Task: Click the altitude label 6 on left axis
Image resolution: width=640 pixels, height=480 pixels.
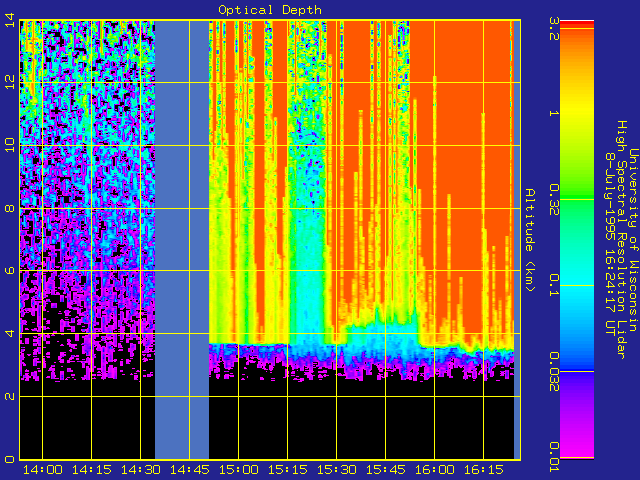Action: (x=10, y=271)
